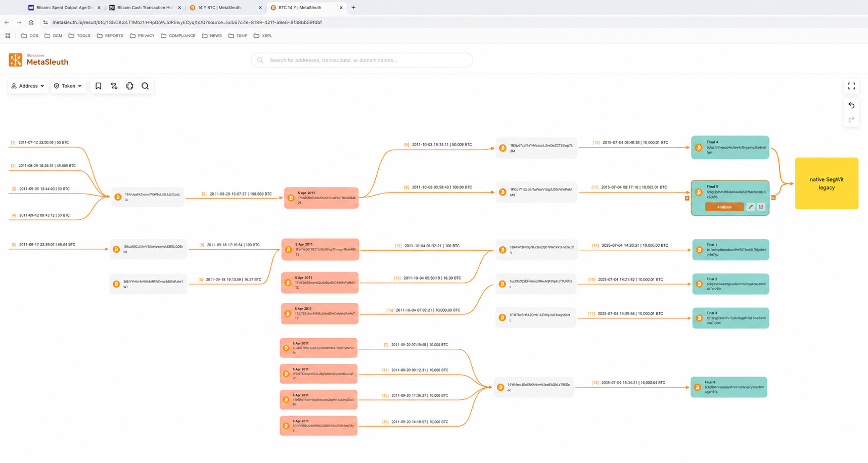Image resolution: width=868 pixels, height=463 pixels.
Task: Undo the last graph change
Action: click(851, 105)
